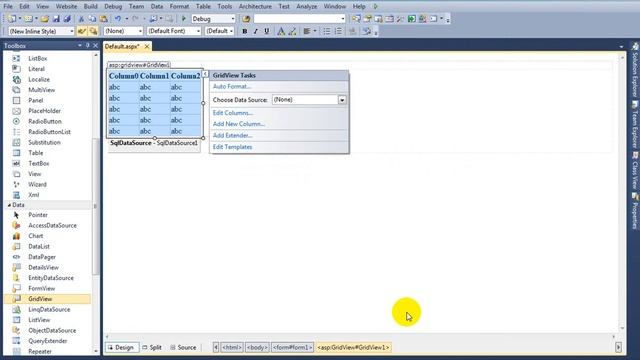Open the Toolbox window position dropdown arrow
640x360 pixels.
click(x=80, y=46)
